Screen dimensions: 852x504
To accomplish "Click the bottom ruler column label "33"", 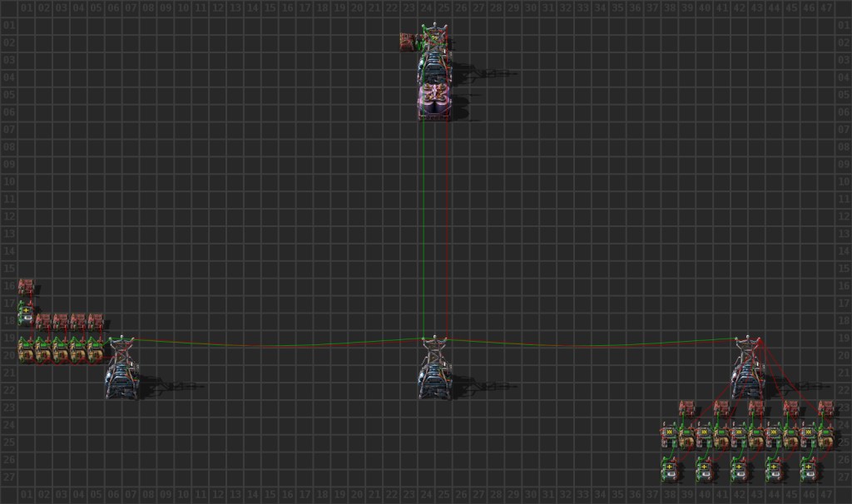I will coord(582,495).
